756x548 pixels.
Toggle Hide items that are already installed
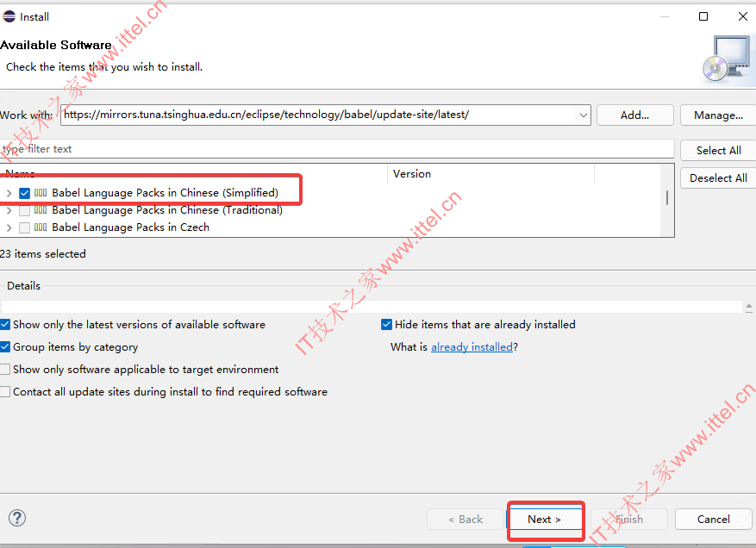click(x=386, y=324)
